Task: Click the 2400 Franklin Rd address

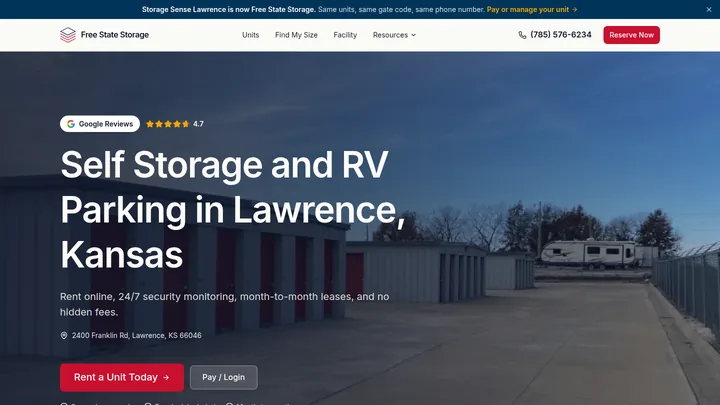Action: [x=136, y=336]
